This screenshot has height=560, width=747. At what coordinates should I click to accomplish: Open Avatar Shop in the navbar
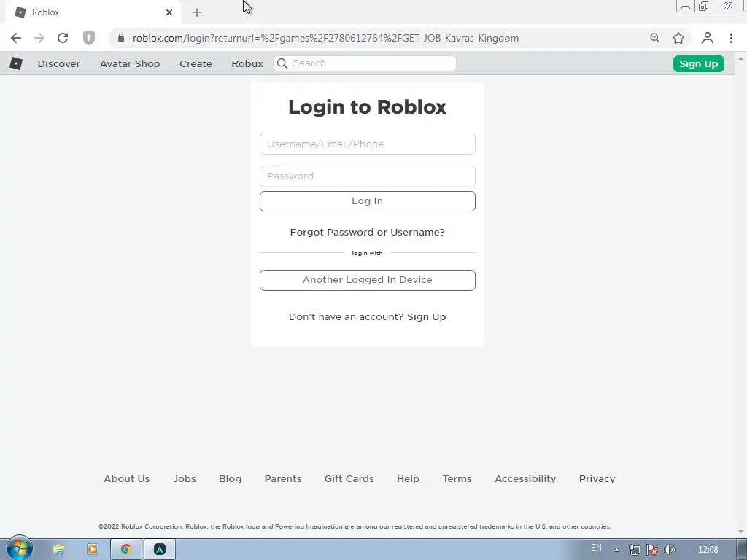[x=130, y=64]
